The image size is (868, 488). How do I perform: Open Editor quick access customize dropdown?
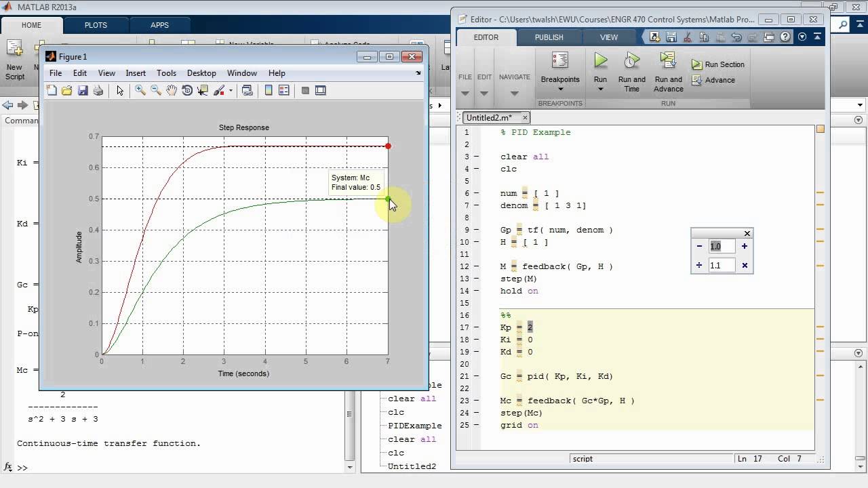[x=802, y=37]
